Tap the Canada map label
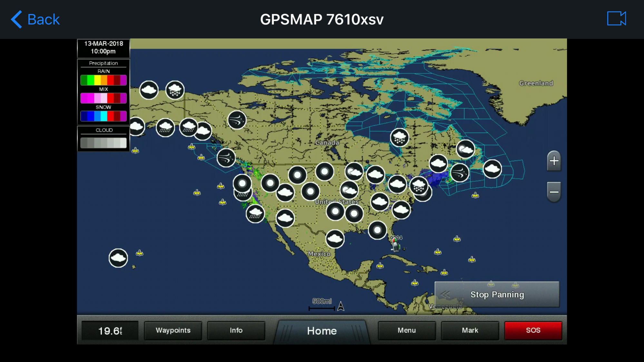This screenshot has height=362, width=644. tap(327, 142)
